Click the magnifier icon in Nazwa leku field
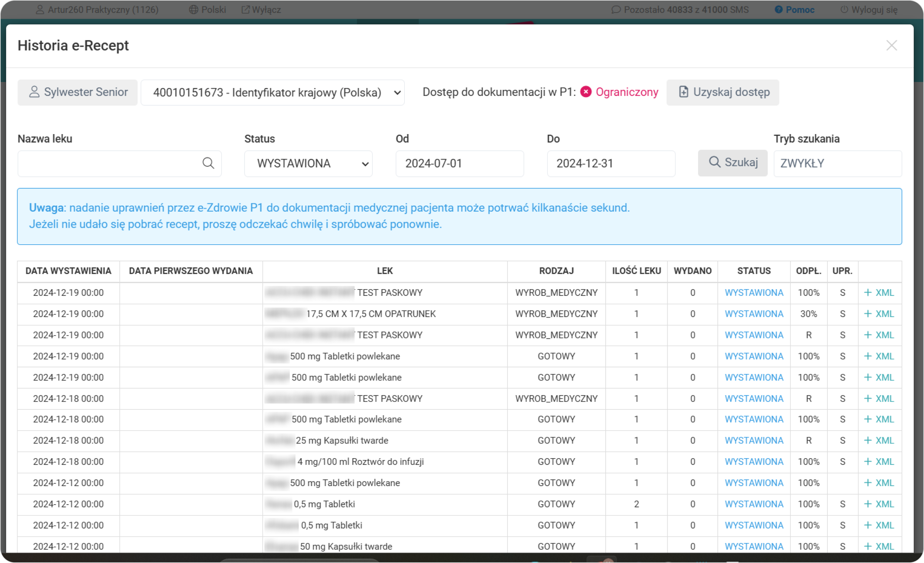Image resolution: width=924 pixels, height=563 pixels. 208,163
